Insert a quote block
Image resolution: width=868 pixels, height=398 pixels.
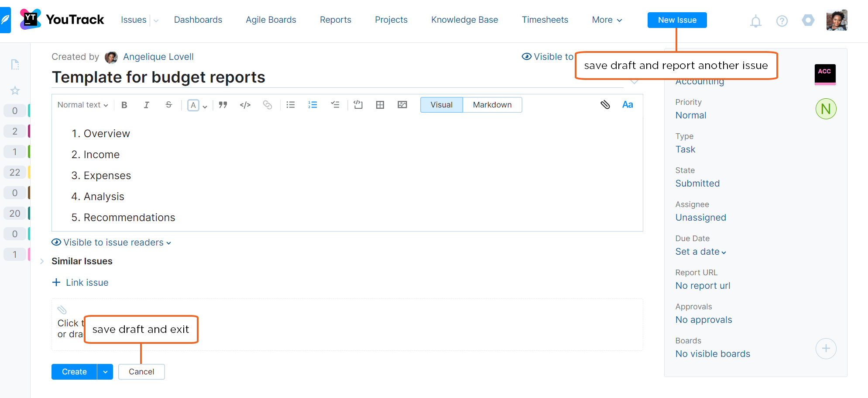tap(223, 105)
